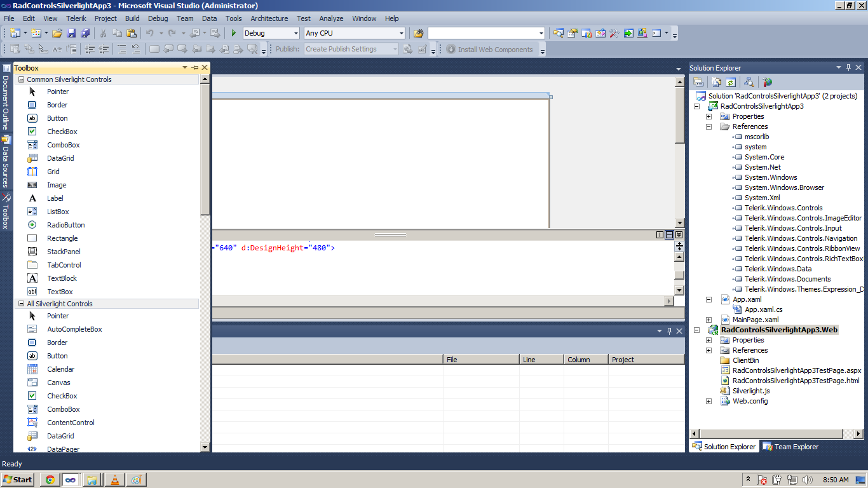Click the Project column header
Viewport: 868px width, 488px height.
[x=646, y=360]
